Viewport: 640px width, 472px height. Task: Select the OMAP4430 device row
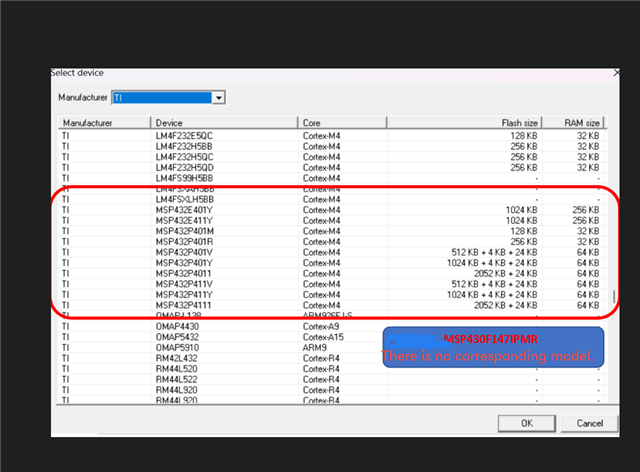pyautogui.click(x=332, y=327)
